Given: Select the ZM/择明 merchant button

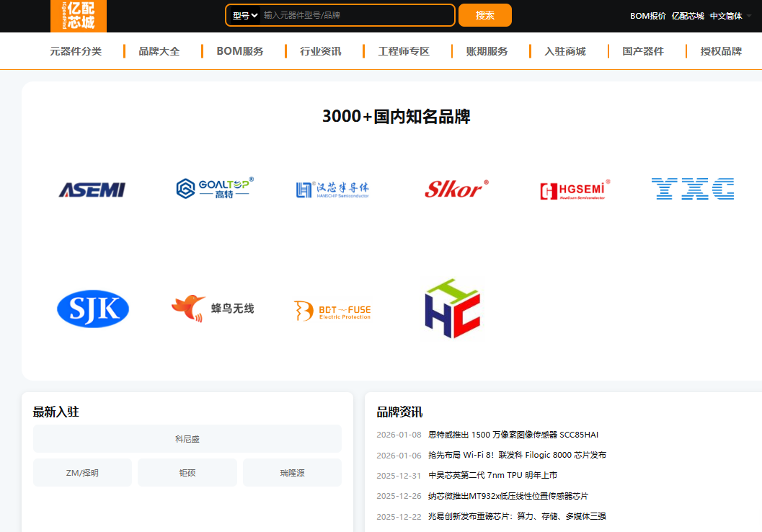Looking at the screenshot, I should click(82, 472).
